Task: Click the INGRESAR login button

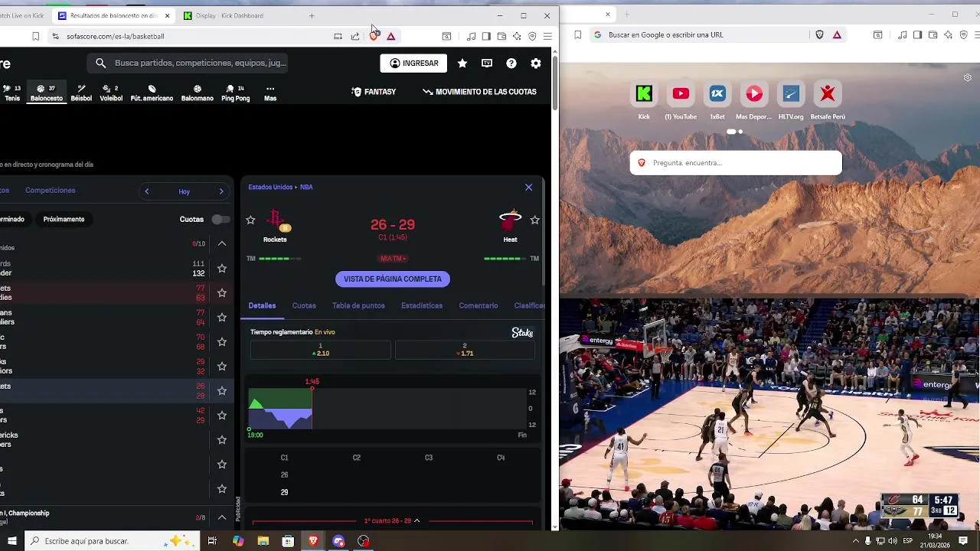Action: pos(413,64)
